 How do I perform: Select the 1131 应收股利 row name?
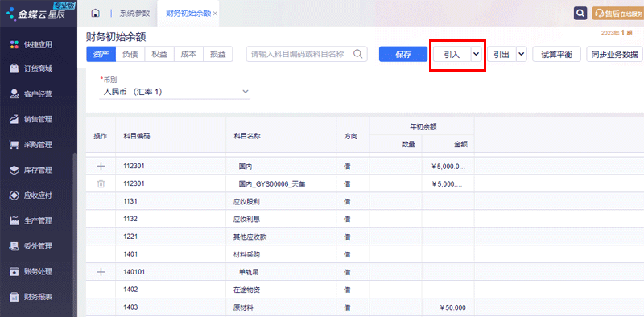tap(246, 202)
